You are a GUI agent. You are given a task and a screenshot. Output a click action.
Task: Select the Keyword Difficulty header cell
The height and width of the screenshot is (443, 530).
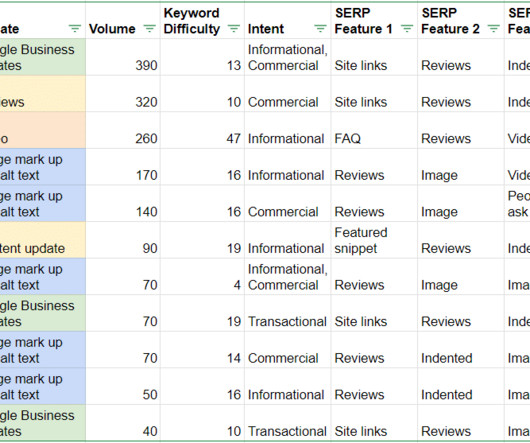pos(202,21)
